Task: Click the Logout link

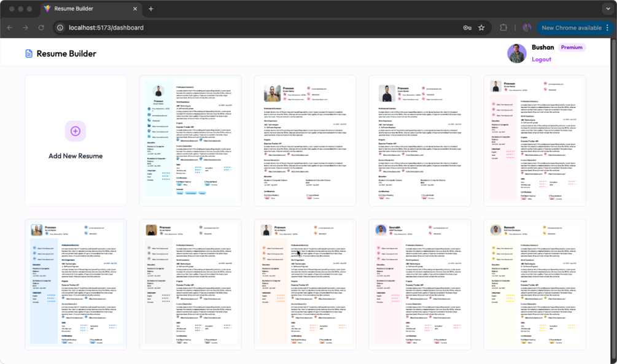Action: [541, 60]
